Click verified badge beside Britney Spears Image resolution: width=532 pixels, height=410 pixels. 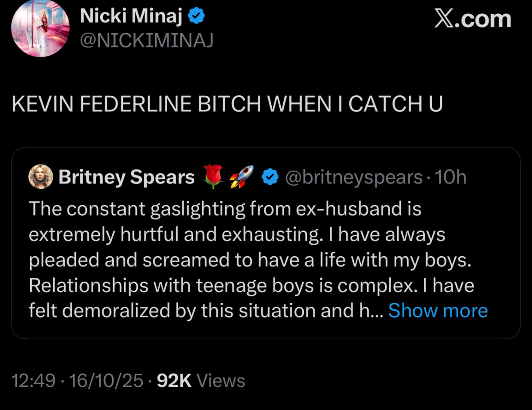(269, 177)
